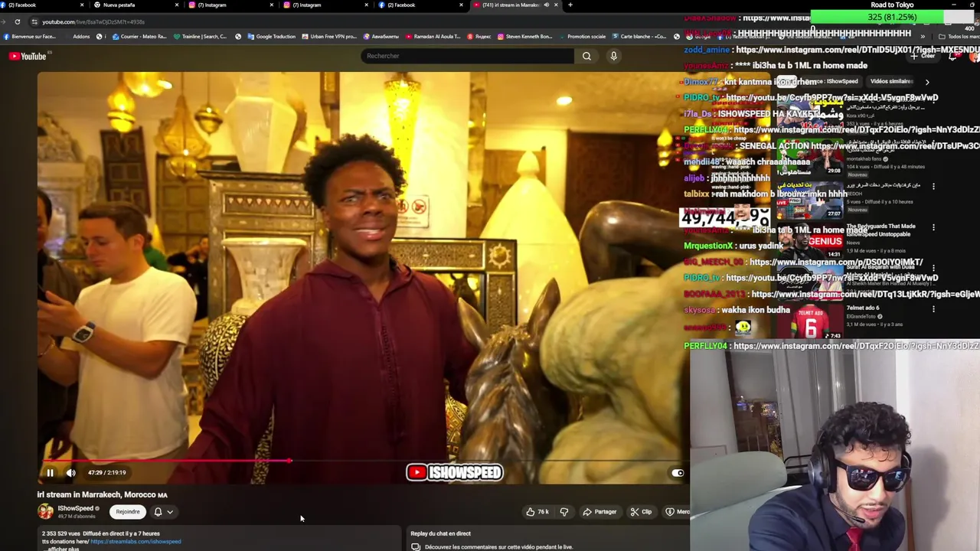Open the Steven Kenneth Bon... Instagram bookmark
980x551 pixels.
525,37
